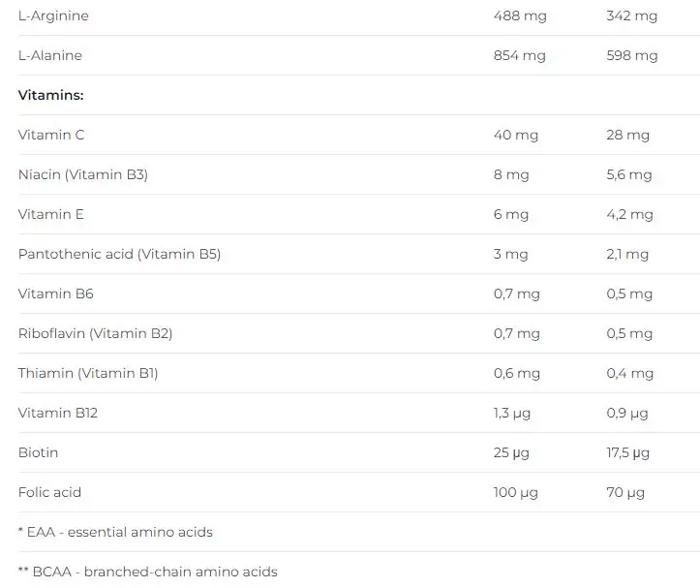Image resolution: width=700 pixels, height=588 pixels.
Task: Click Thiamin (Vitamin B1) label
Action: pos(88,374)
